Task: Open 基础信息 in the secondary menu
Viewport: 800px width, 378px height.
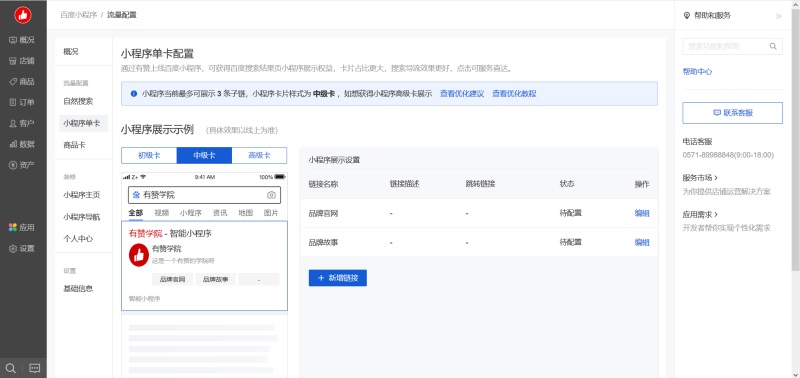Action: [x=78, y=288]
